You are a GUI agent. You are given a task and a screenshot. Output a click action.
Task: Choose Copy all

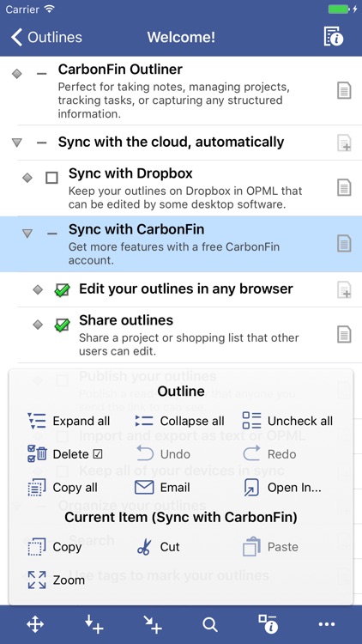[63, 488]
